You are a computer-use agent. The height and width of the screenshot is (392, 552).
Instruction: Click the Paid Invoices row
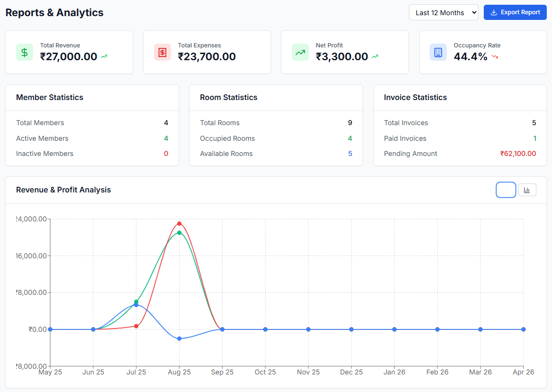[460, 138]
